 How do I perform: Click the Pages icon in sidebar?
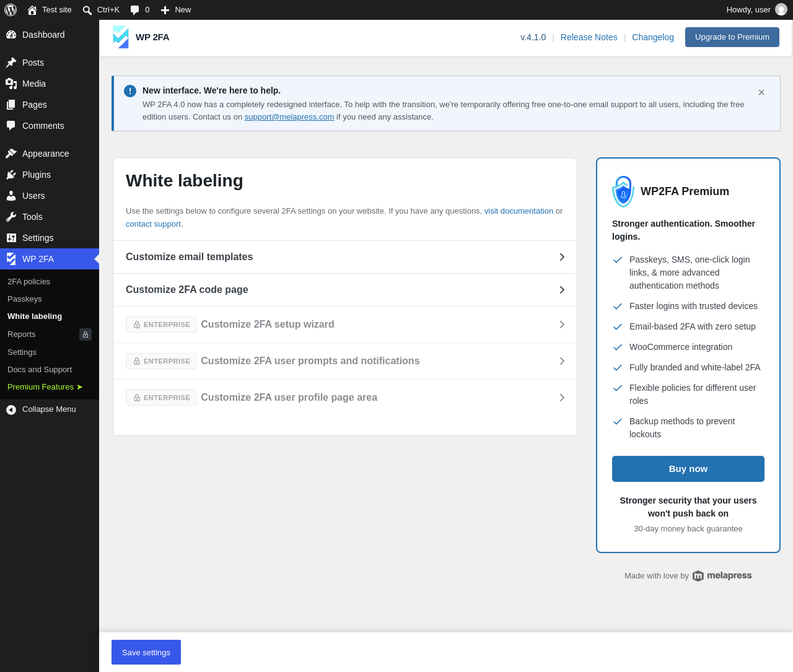tap(11, 105)
